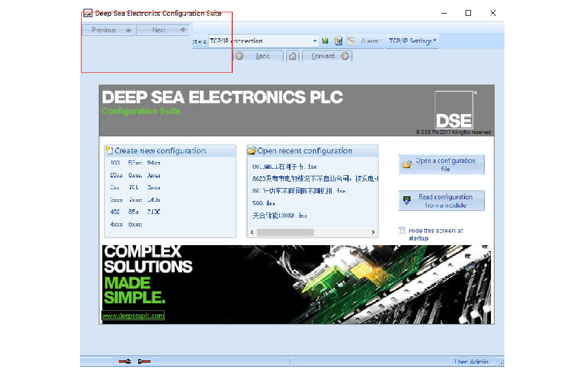Click the Previous navigation button

pos(108,30)
